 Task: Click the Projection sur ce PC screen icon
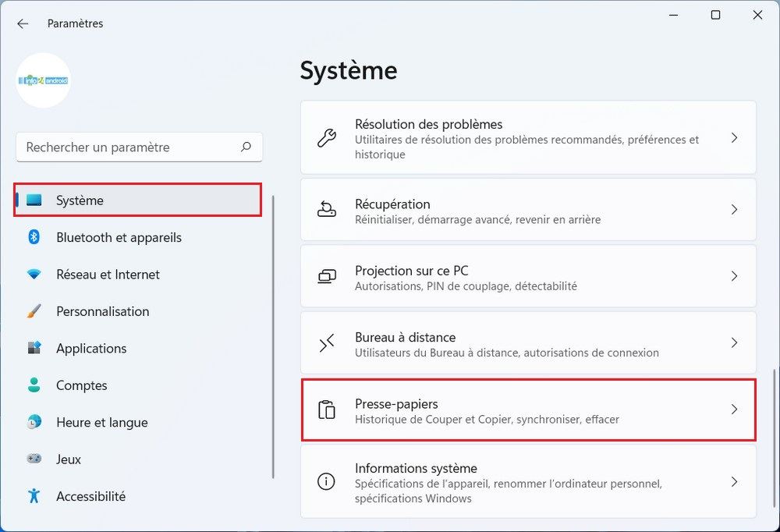click(x=326, y=275)
